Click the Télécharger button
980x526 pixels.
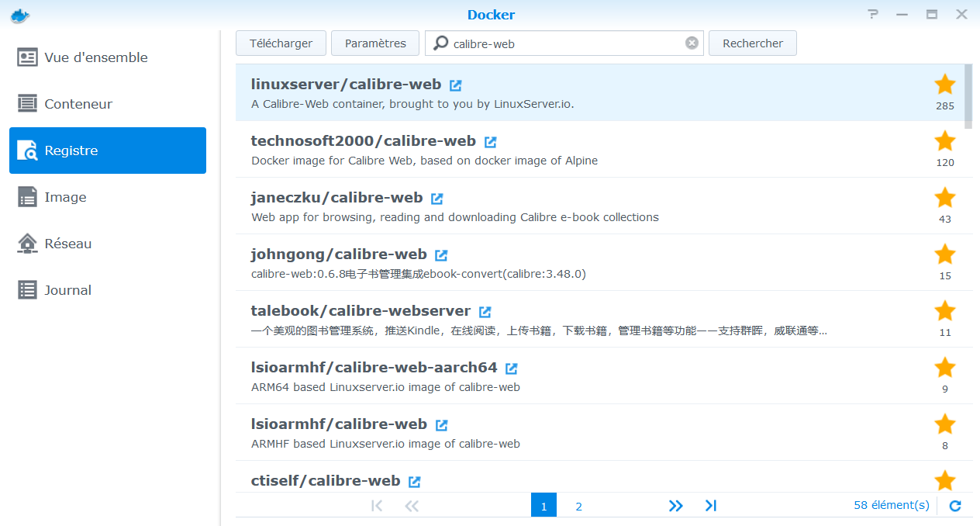point(281,43)
